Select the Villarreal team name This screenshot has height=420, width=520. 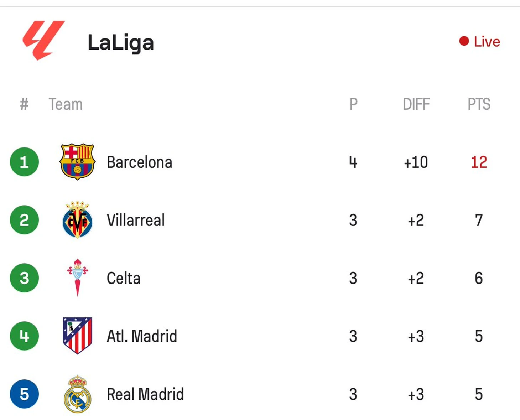click(136, 220)
